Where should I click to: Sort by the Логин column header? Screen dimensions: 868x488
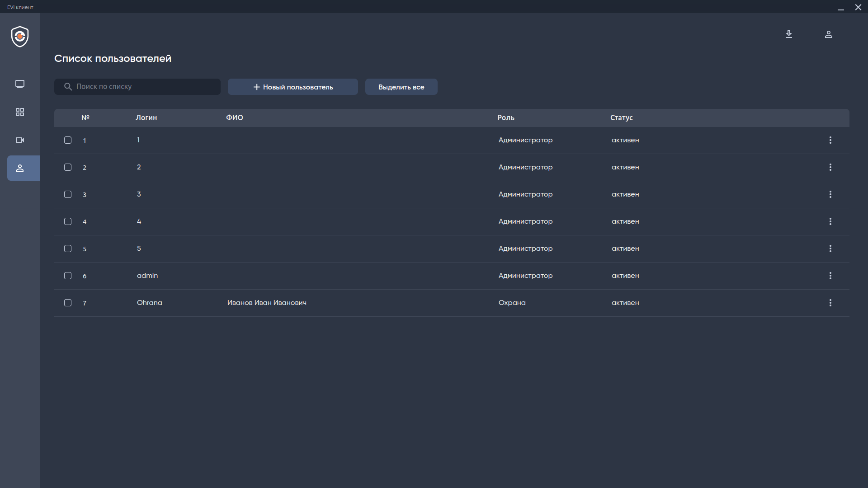(x=146, y=117)
